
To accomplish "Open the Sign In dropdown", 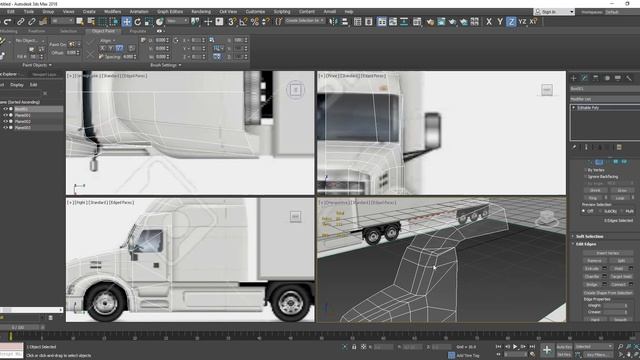I will point(554,12).
